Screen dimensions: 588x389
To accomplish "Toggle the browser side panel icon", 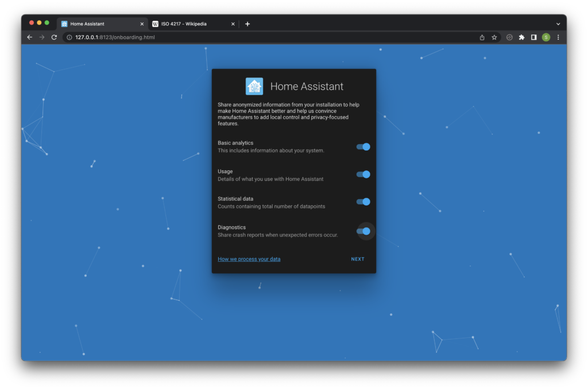I will tap(533, 37).
